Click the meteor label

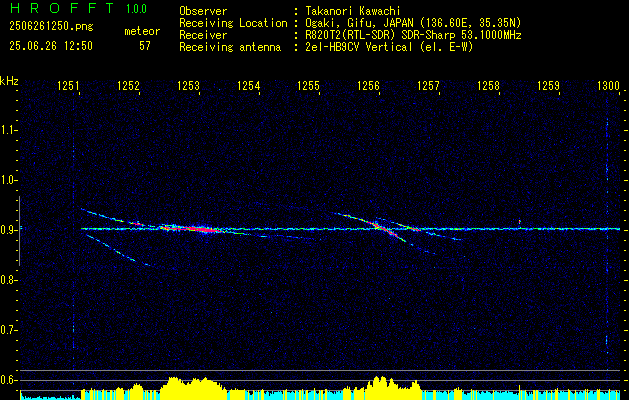[142, 31]
